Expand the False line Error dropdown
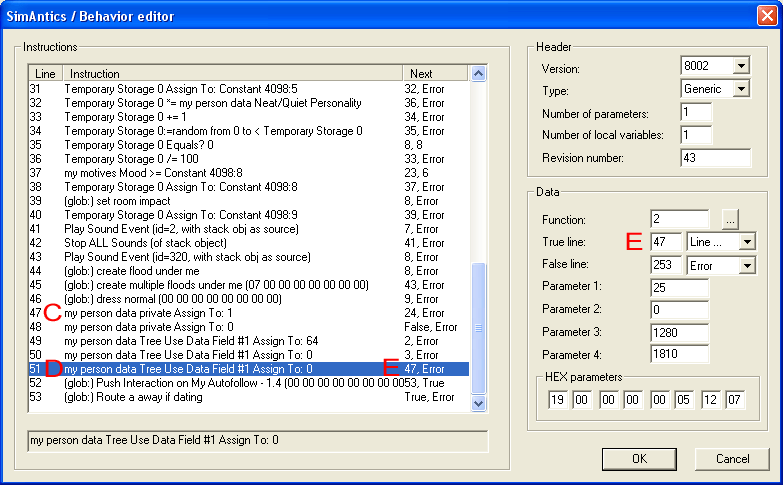 coord(747,265)
